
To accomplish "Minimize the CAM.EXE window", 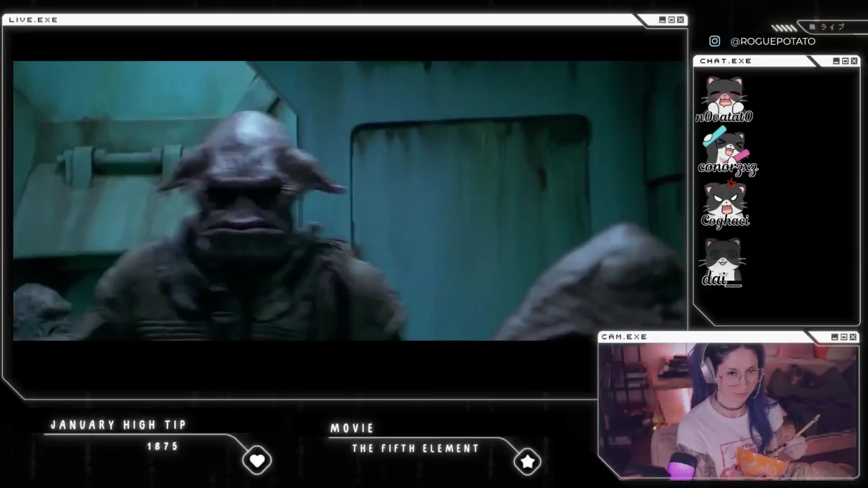I will click(x=835, y=337).
